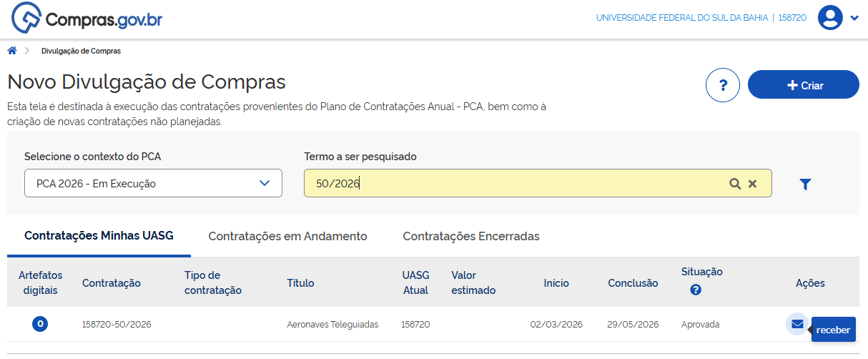Switch to Contratações em Andamento tab
The width and height of the screenshot is (868, 359).
(x=287, y=236)
